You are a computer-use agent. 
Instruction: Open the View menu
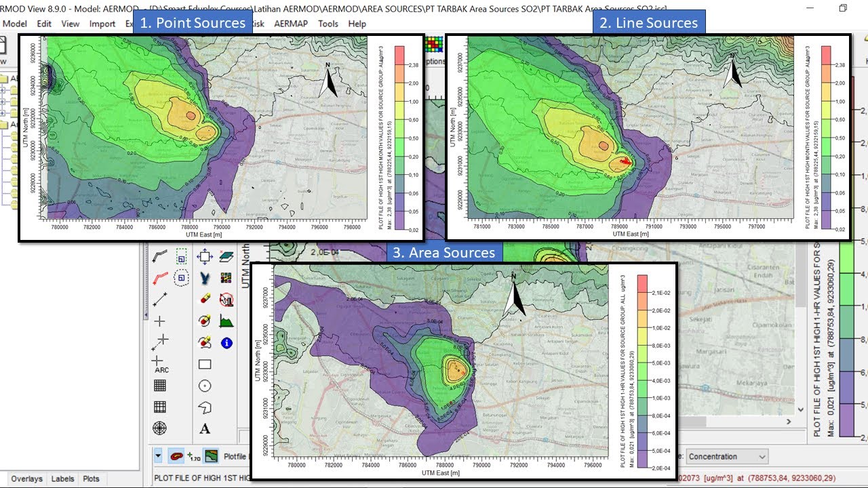(71, 23)
